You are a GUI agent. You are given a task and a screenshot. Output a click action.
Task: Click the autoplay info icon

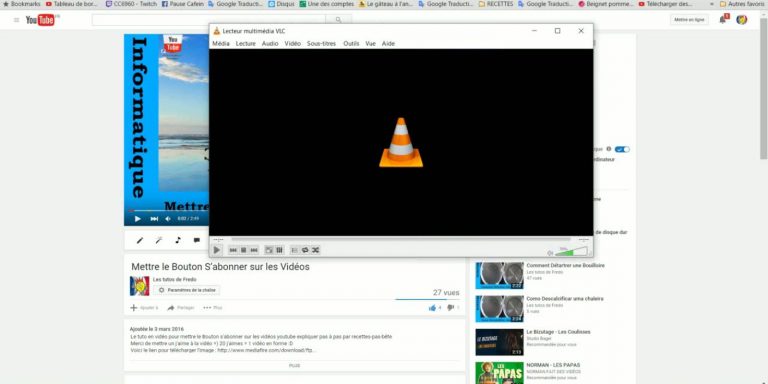click(609, 149)
